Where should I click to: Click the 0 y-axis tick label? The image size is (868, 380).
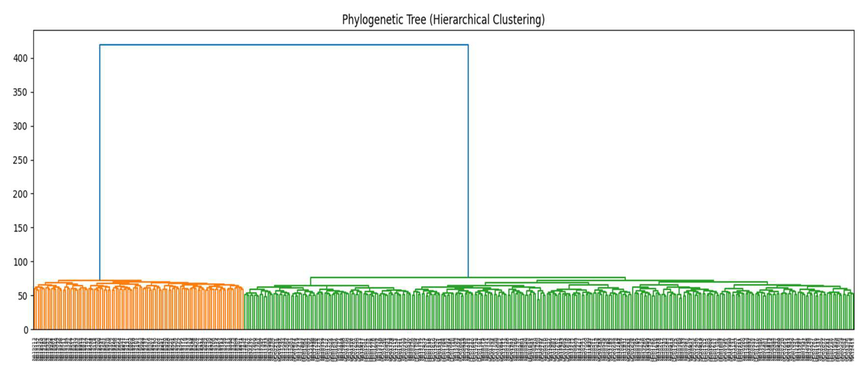[x=26, y=330]
